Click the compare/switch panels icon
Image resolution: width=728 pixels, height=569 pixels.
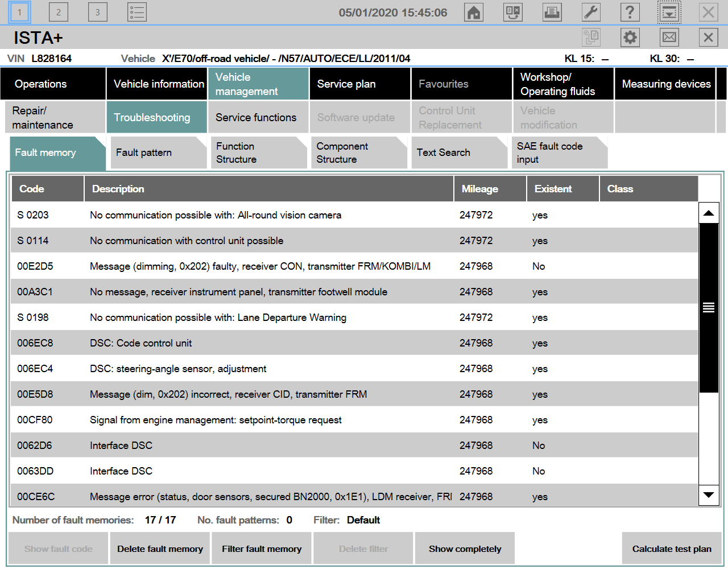coord(512,12)
